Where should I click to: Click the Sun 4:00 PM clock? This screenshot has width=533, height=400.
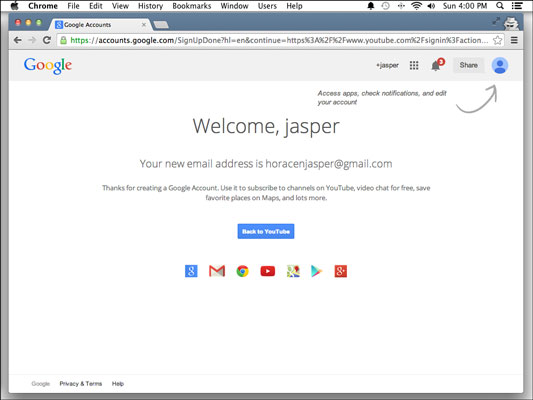point(465,6)
